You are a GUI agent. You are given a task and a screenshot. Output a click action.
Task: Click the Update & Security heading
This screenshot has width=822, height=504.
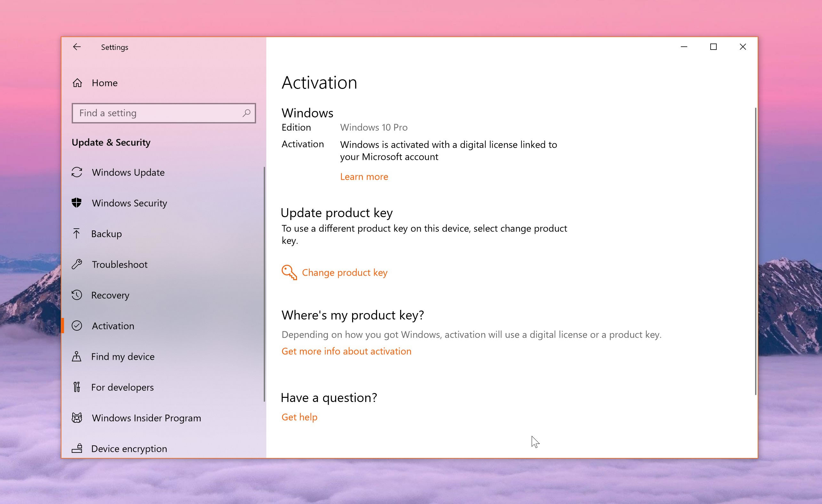coord(111,143)
